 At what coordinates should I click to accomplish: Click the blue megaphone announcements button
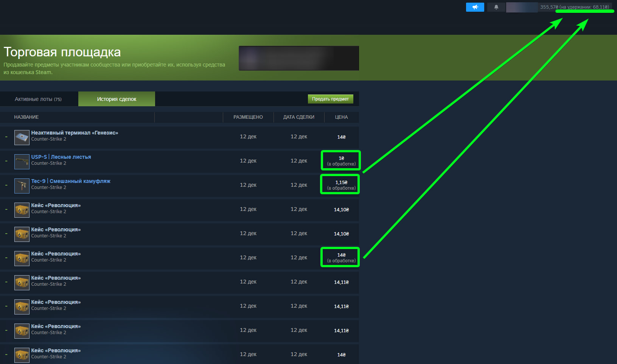pos(475,7)
